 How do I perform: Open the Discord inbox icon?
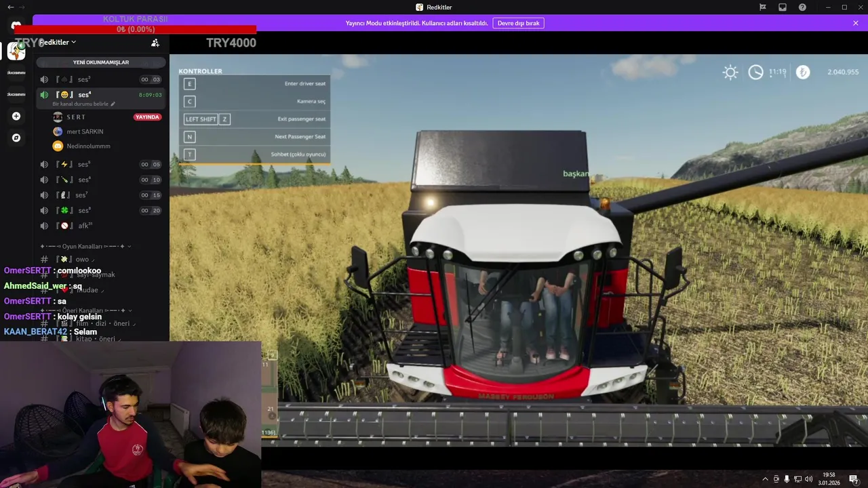click(783, 7)
